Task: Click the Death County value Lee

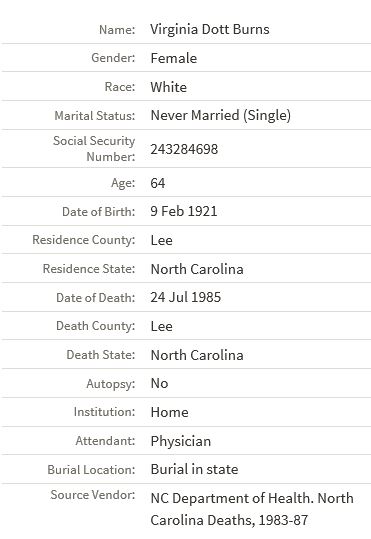Action: pyautogui.click(x=161, y=326)
